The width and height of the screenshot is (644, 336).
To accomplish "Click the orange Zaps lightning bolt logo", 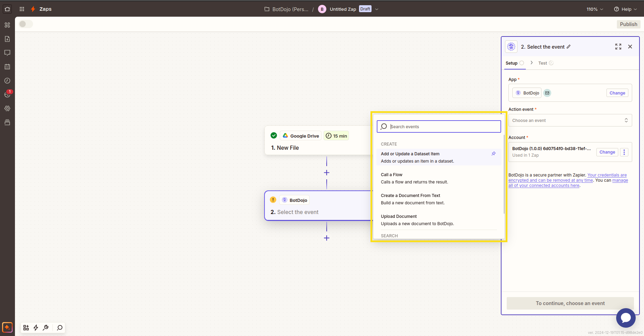I will click(x=33, y=9).
